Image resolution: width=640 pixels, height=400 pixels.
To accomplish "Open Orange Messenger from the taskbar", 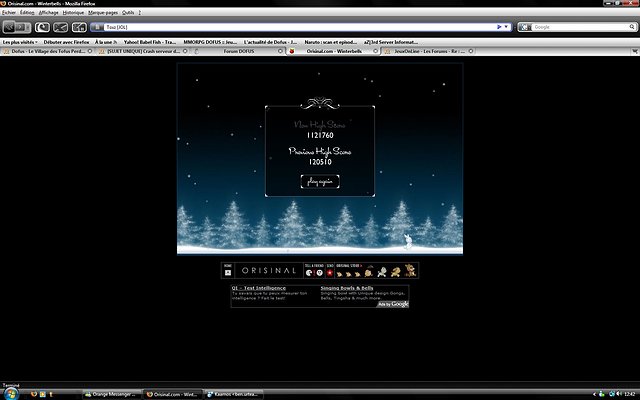I will tap(112, 394).
